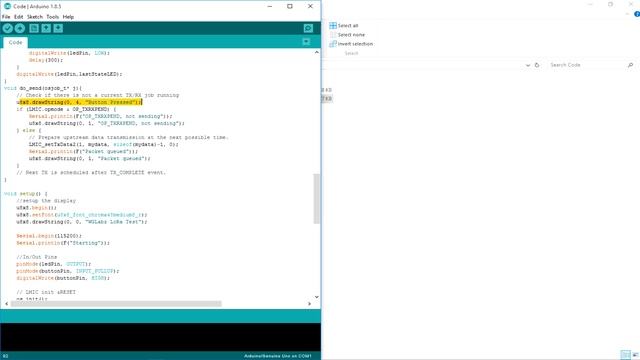Create a new sketch with the New icon
Viewport: 640px width, 360px height.
(x=34, y=28)
